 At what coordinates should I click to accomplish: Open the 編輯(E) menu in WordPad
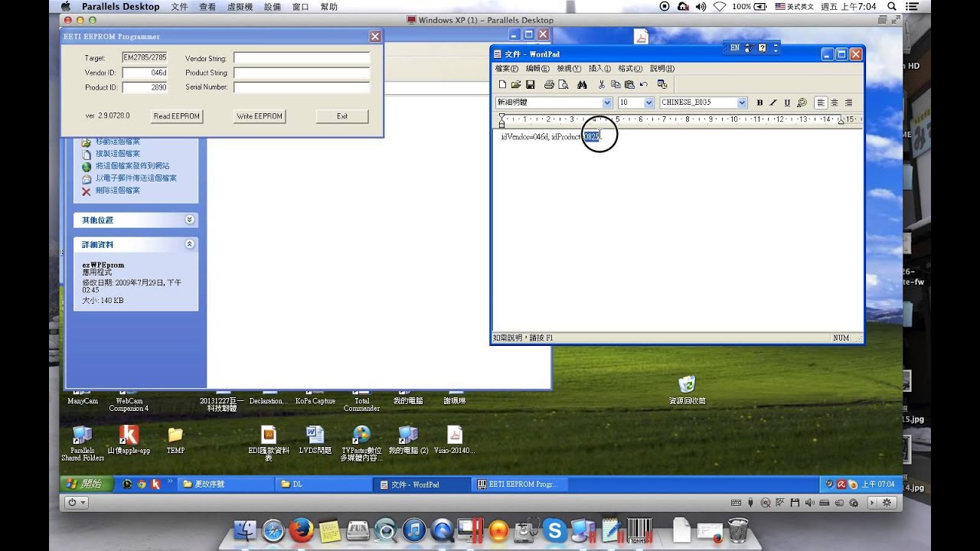pos(537,69)
